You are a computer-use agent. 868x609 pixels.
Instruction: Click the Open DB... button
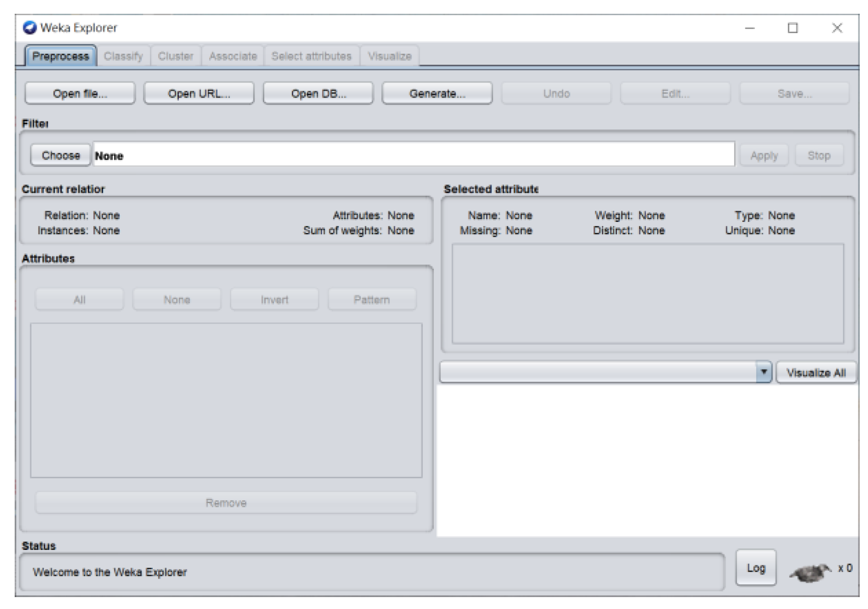pyautogui.click(x=318, y=94)
